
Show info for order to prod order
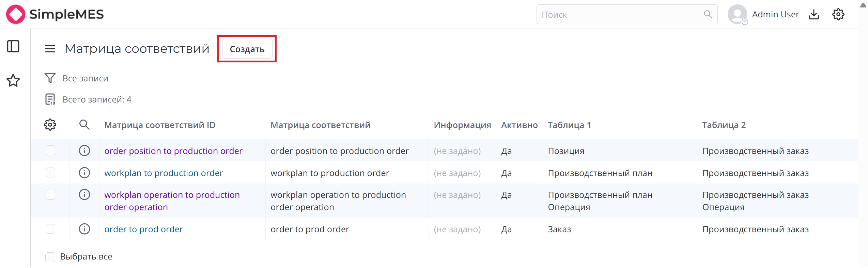point(84,229)
